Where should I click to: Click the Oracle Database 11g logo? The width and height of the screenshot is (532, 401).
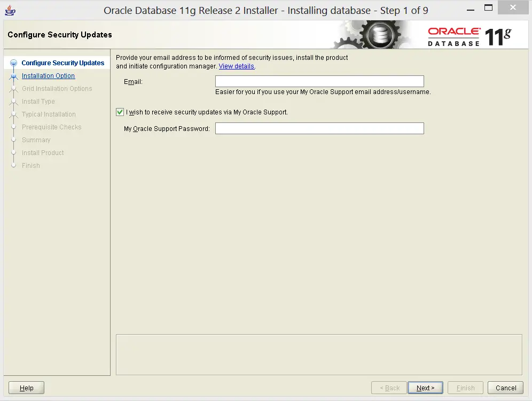tap(469, 36)
